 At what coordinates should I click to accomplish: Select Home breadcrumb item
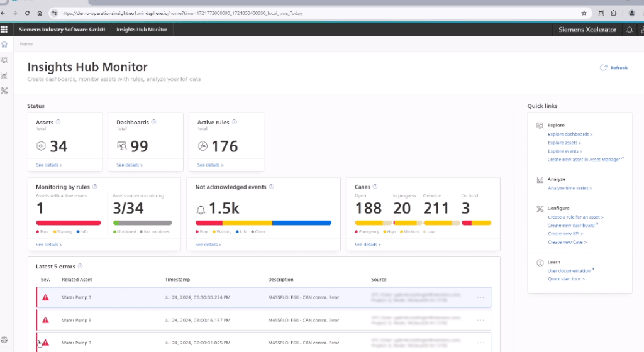point(26,44)
